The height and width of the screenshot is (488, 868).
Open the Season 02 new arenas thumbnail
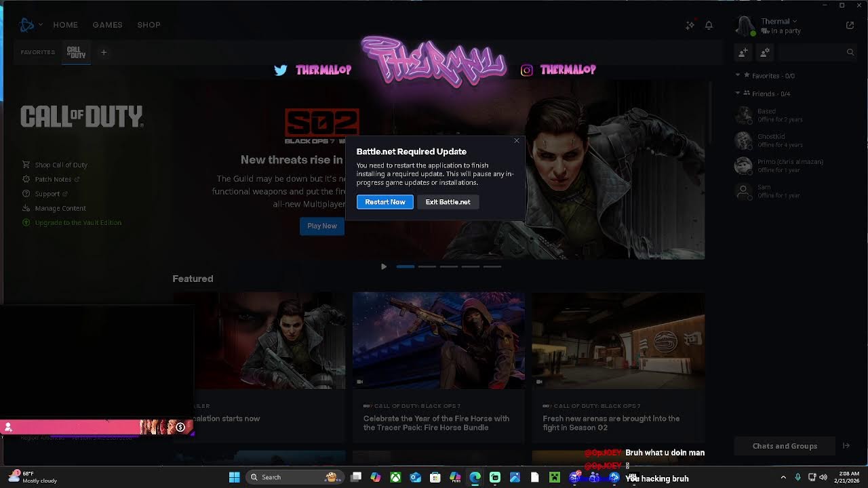pyautogui.click(x=618, y=340)
